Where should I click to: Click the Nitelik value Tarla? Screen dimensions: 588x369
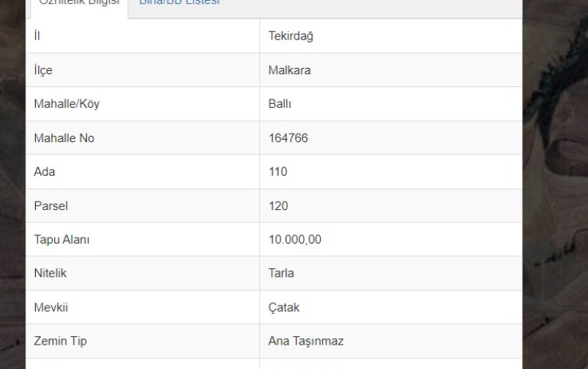coord(281,274)
